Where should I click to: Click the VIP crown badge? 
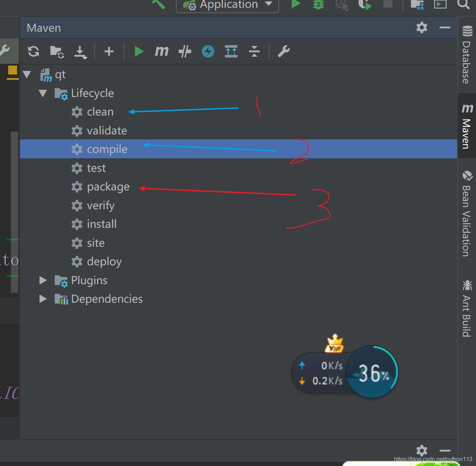tap(335, 344)
